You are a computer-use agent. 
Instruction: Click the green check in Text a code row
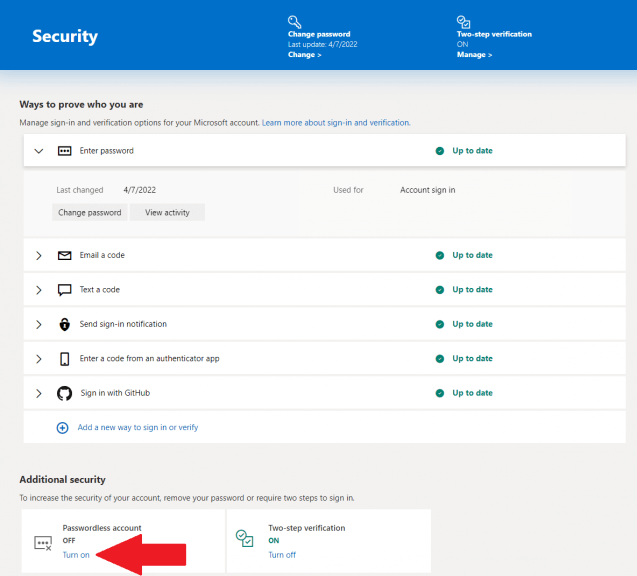click(440, 290)
